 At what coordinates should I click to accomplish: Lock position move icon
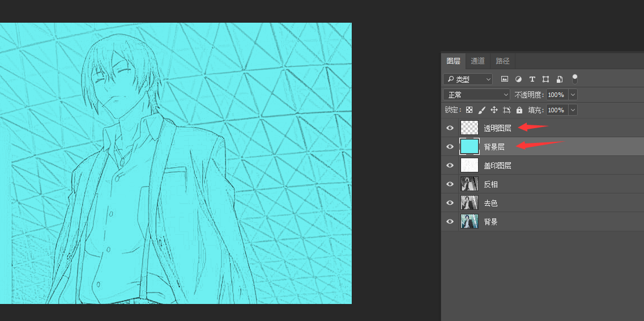494,110
